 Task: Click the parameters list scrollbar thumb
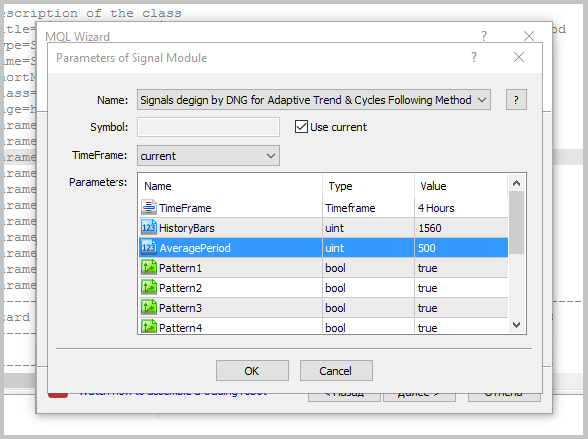pyautogui.click(x=516, y=222)
